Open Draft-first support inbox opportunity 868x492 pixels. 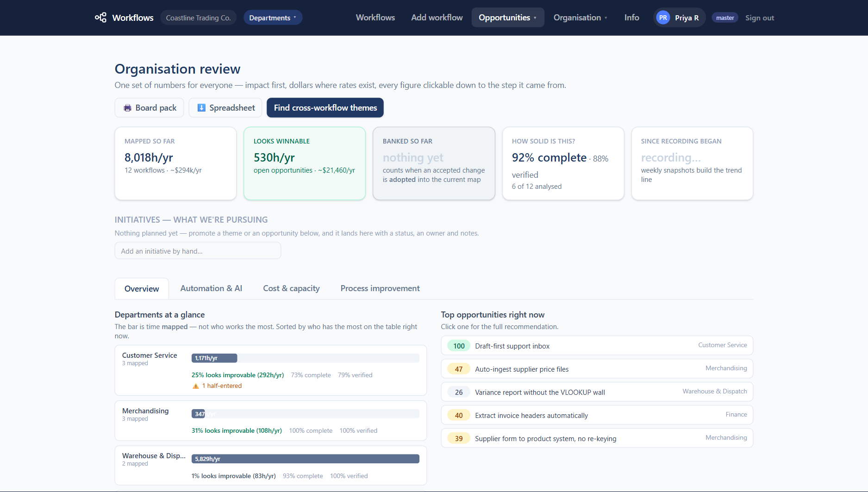pos(597,346)
